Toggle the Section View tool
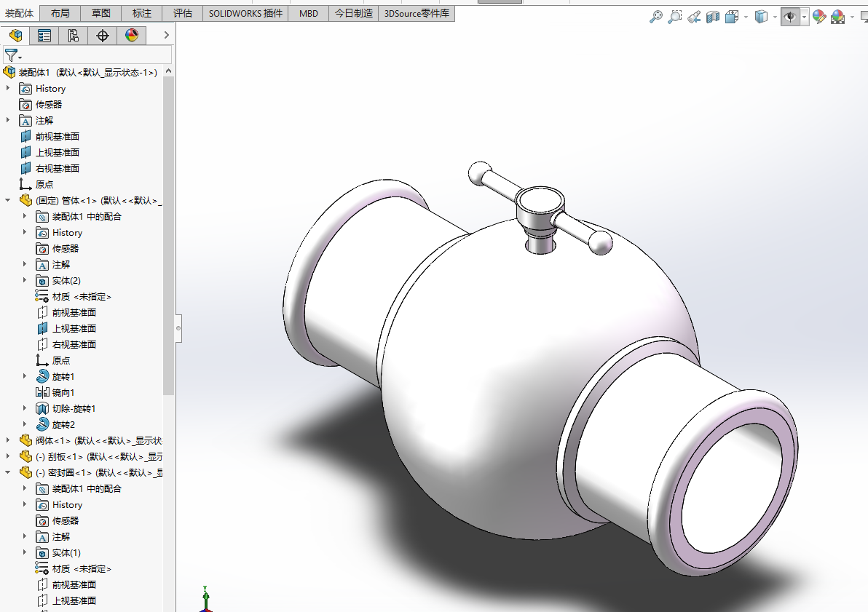 (712, 17)
